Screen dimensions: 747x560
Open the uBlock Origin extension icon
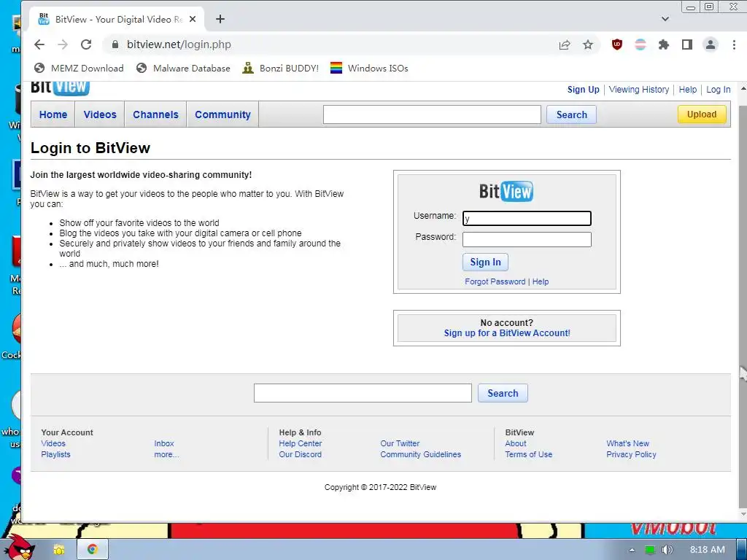tap(617, 44)
